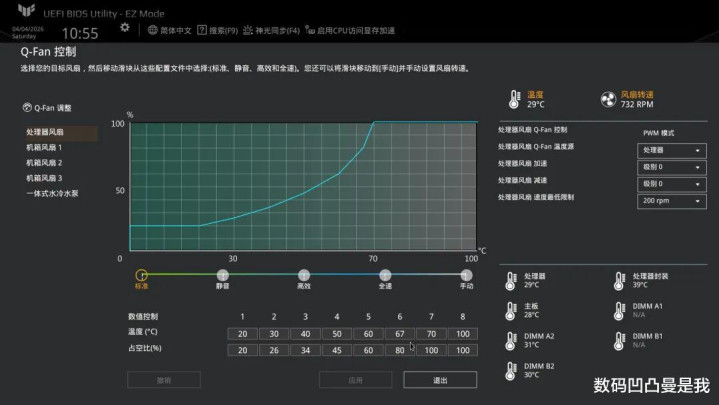Open the Q-Fan 温度源 处理器 dropdown
The width and height of the screenshot is (719, 405).
(x=672, y=150)
